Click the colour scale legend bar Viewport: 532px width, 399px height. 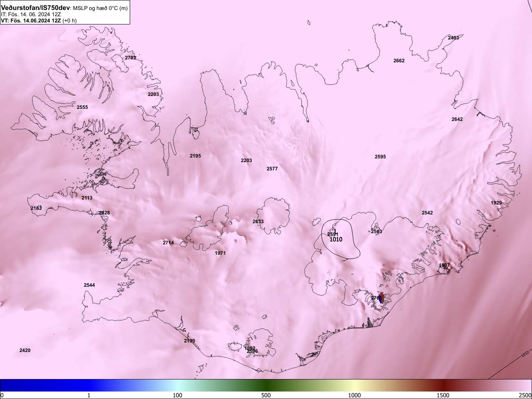pyautogui.click(x=266, y=385)
